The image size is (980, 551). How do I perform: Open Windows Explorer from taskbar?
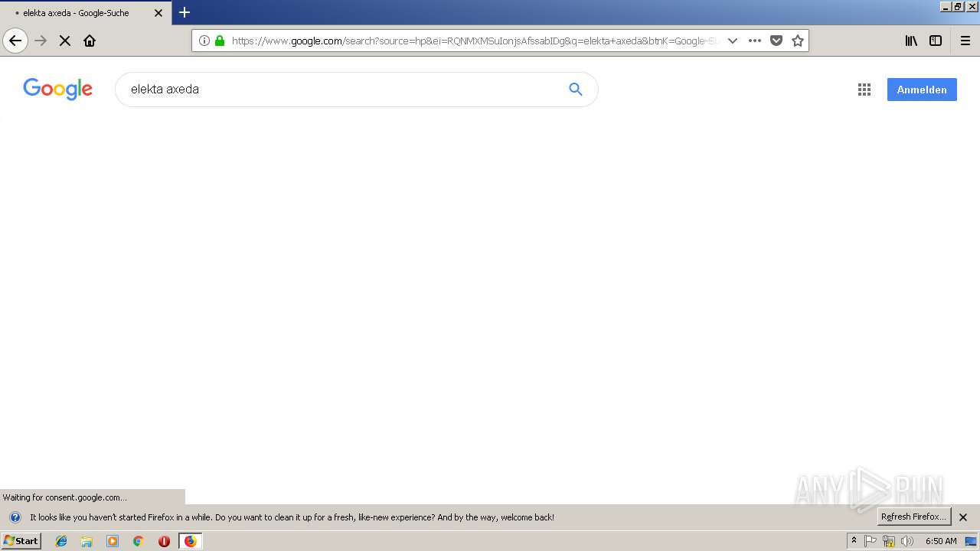click(87, 541)
